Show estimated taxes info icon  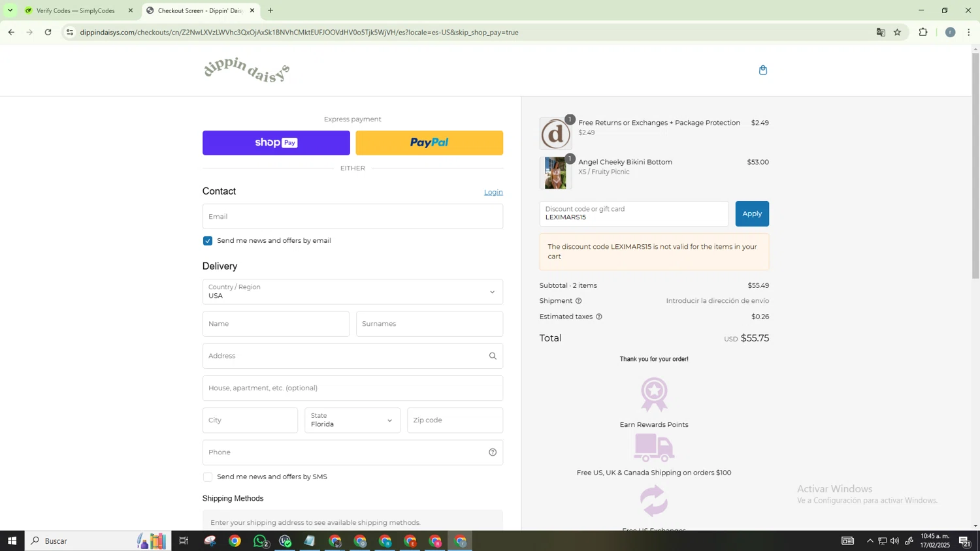(598, 317)
